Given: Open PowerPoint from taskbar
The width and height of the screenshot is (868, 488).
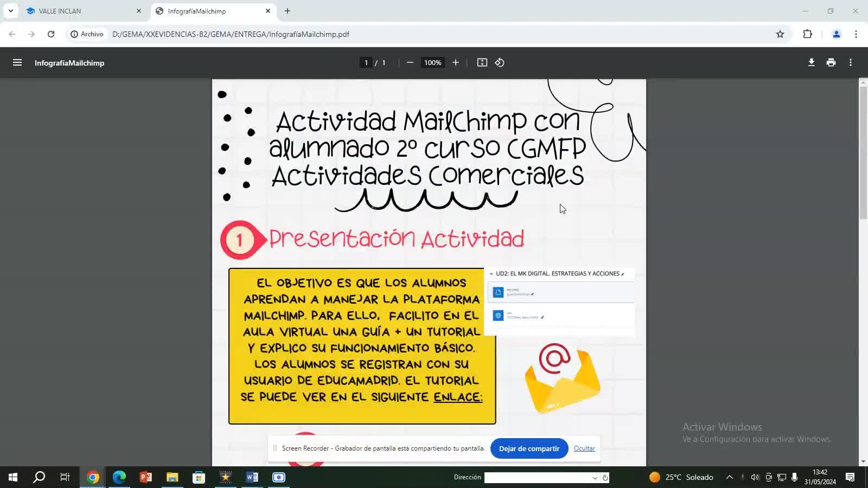Looking at the screenshot, I should 146,477.
